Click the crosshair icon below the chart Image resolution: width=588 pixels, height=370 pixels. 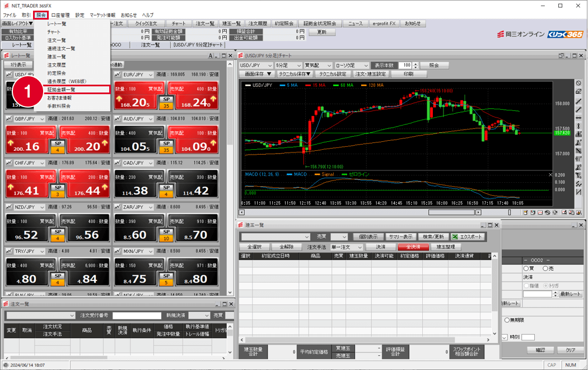point(555,212)
